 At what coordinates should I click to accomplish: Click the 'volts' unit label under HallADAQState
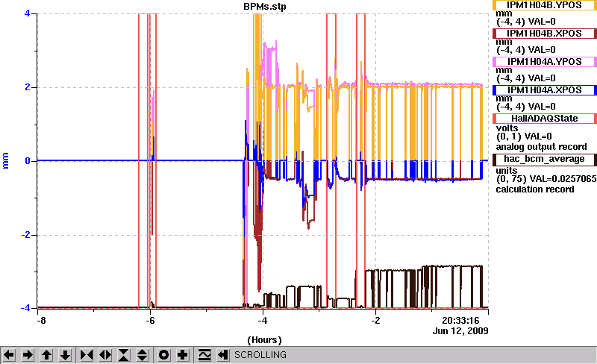507,128
